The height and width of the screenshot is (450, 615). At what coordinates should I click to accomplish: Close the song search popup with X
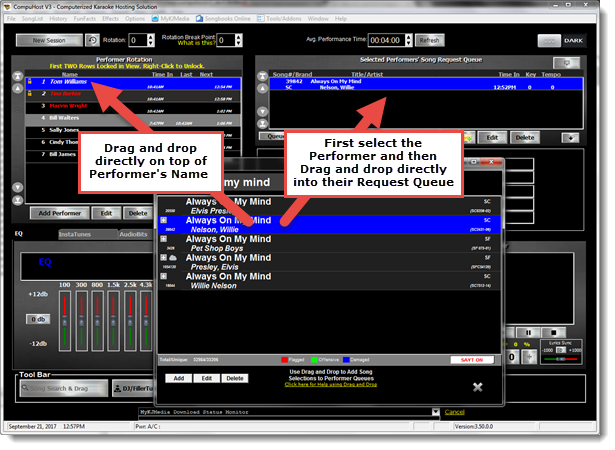coord(478,387)
